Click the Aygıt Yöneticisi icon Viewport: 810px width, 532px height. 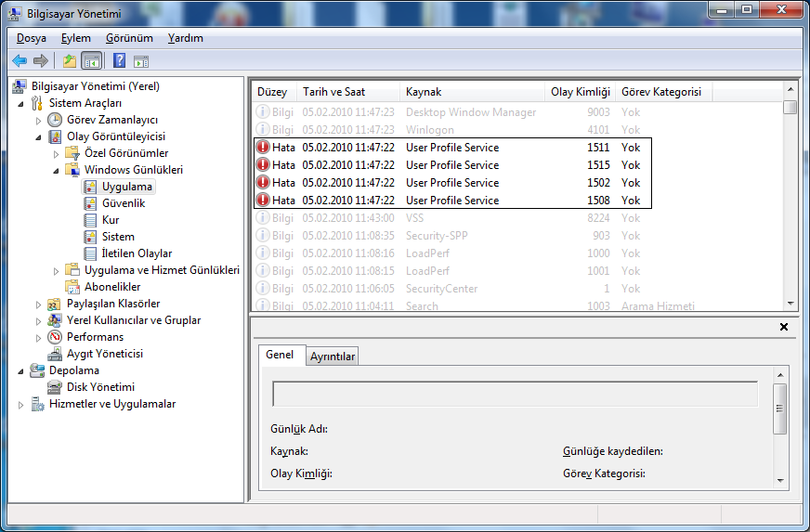pos(55,354)
